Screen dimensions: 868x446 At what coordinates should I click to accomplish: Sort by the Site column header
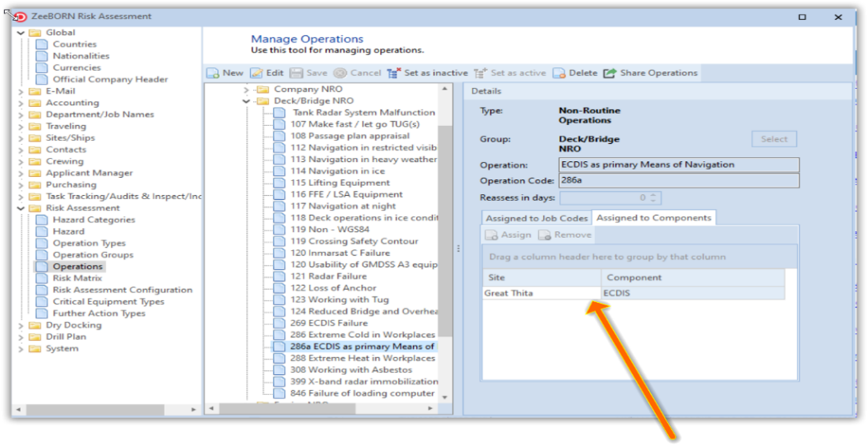pyautogui.click(x=541, y=278)
